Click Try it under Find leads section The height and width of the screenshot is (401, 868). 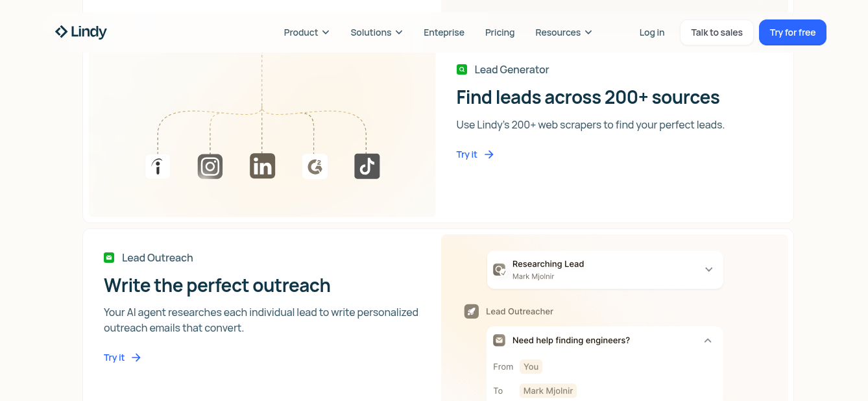(x=466, y=154)
